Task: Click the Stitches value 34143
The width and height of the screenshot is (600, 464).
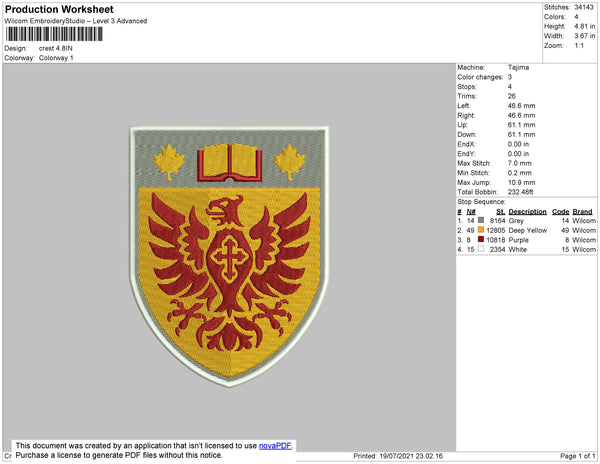Action: (x=584, y=7)
